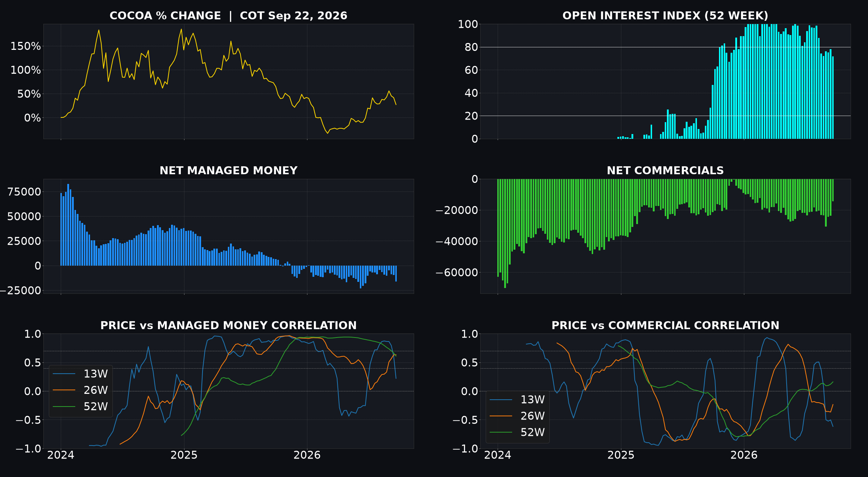Image resolution: width=868 pixels, height=477 pixels.
Task: Click the 75000 y-axis label on net managed money
Action: pos(24,192)
